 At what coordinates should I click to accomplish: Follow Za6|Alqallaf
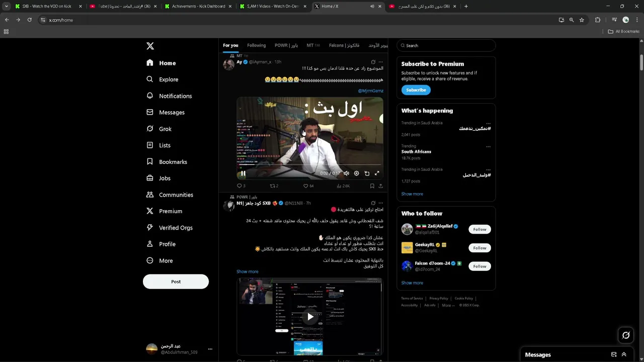(479, 229)
